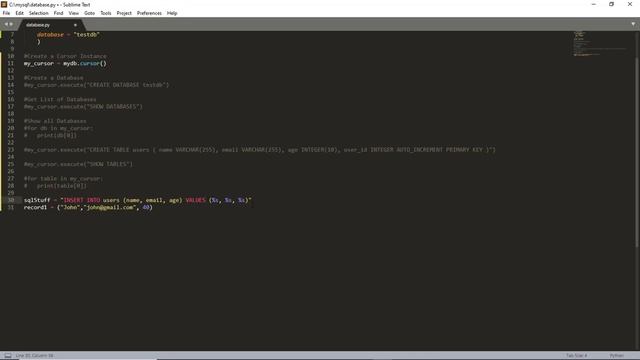Screen dimensions: 640x360
Task: Click line number 23 in the gutter
Action: pos(11,150)
